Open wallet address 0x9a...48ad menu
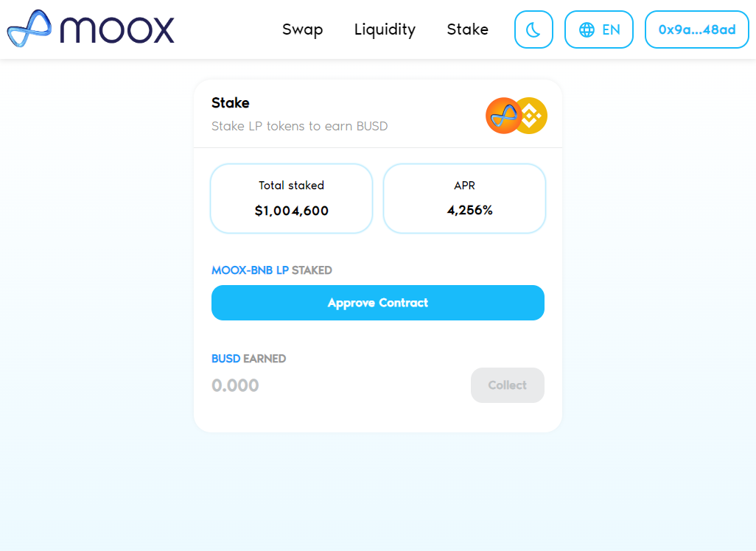Viewport: 756px width, 551px height. click(697, 29)
